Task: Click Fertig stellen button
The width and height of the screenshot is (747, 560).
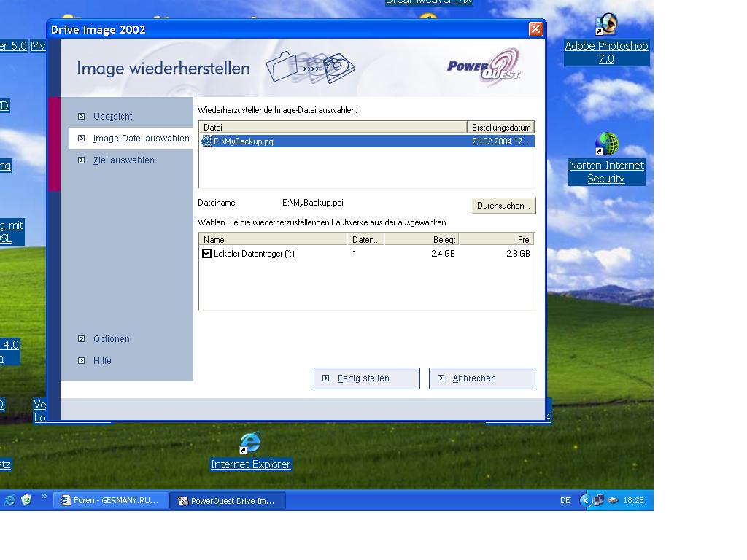Action: (367, 378)
